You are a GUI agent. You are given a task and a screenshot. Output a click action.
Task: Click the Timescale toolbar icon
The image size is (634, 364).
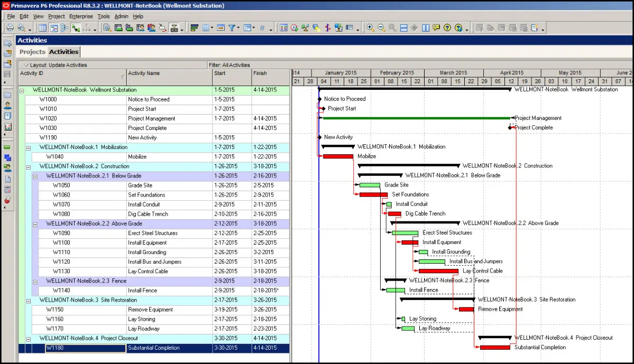point(221,28)
